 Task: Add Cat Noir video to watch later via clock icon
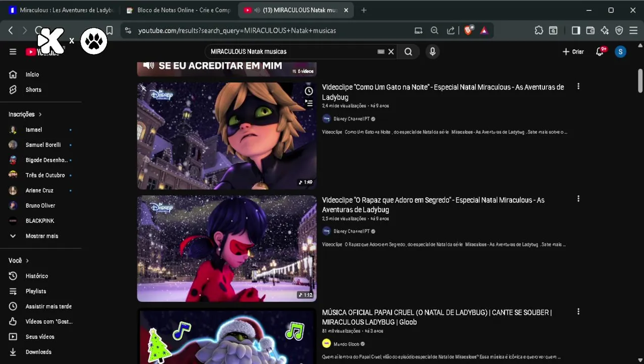(309, 91)
